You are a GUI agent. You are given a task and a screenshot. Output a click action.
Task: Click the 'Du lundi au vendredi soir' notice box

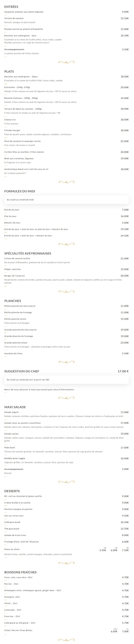coord(67,380)
